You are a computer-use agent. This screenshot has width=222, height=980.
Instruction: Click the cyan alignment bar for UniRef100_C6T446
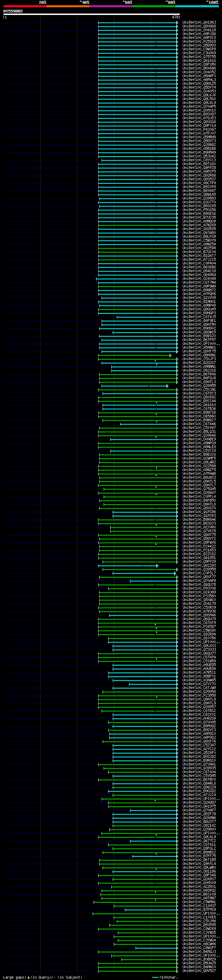[149, 424]
